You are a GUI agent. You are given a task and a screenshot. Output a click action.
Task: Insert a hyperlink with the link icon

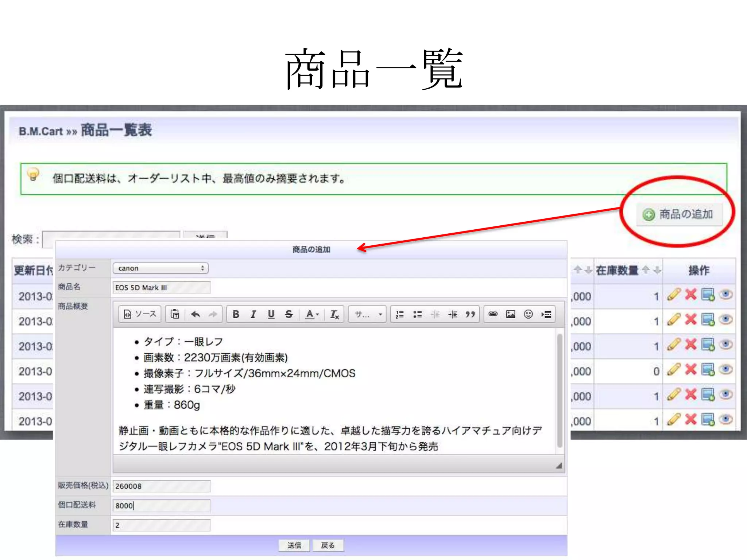coord(493,314)
